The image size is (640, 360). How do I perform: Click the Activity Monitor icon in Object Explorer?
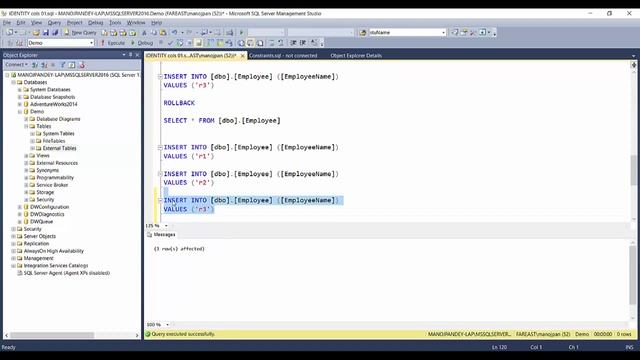(x=82, y=65)
